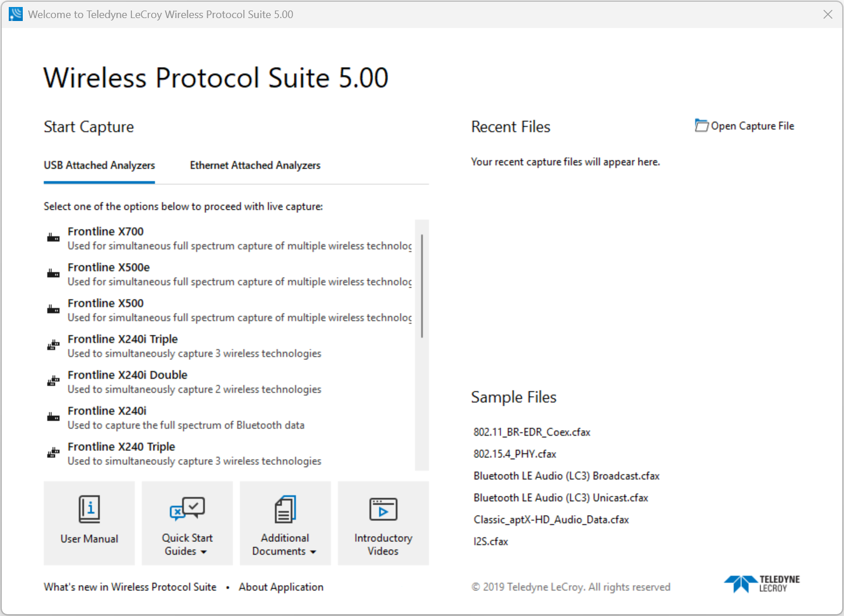Open the About Application link
Viewport: 844px width, 616px height.
281,587
